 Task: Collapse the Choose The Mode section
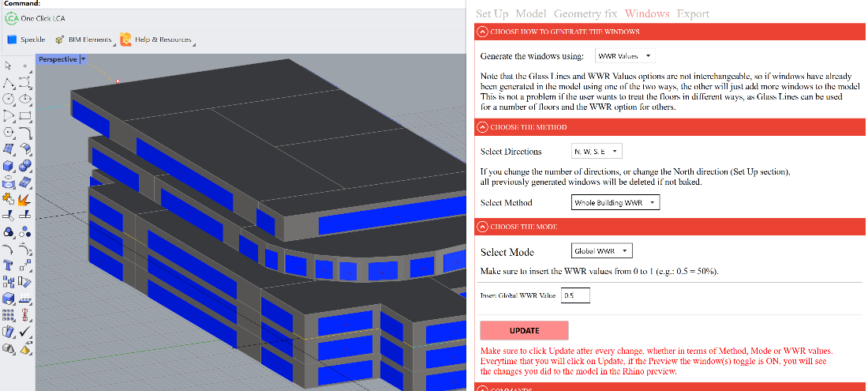(481, 227)
